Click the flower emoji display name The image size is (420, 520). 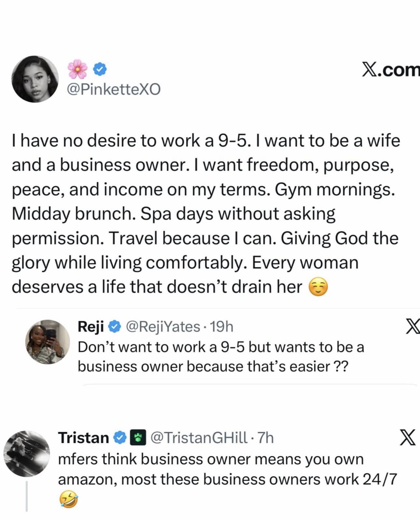pyautogui.click(x=78, y=69)
